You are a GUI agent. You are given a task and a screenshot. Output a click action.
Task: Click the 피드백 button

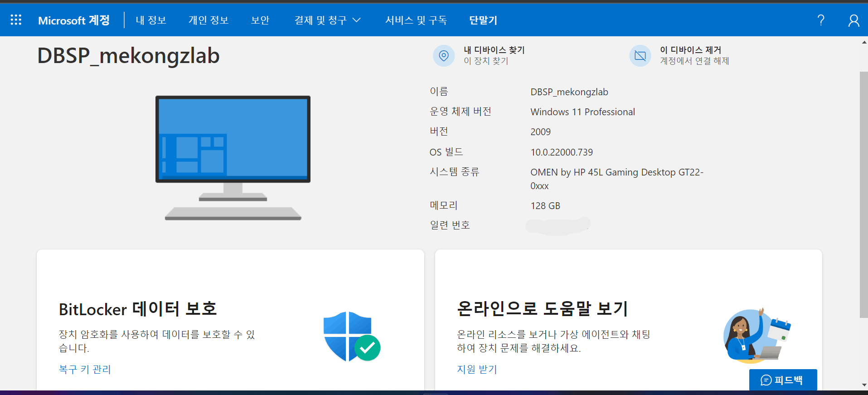(x=783, y=380)
